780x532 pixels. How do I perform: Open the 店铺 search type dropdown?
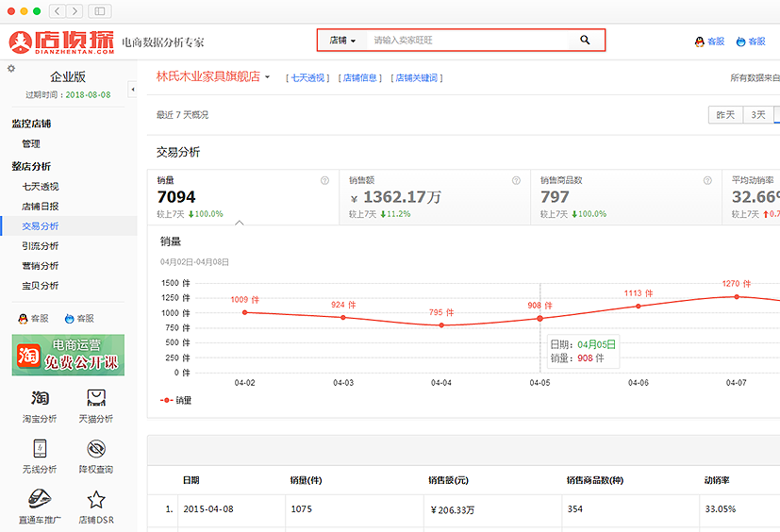(x=342, y=41)
